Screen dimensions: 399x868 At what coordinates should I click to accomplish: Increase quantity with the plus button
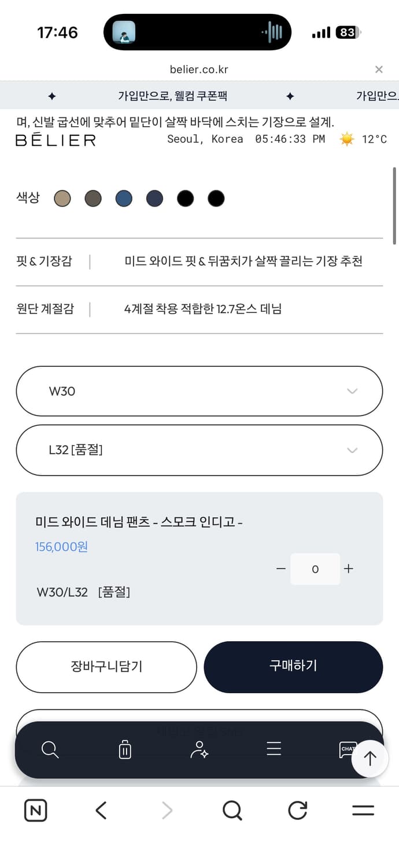(349, 569)
